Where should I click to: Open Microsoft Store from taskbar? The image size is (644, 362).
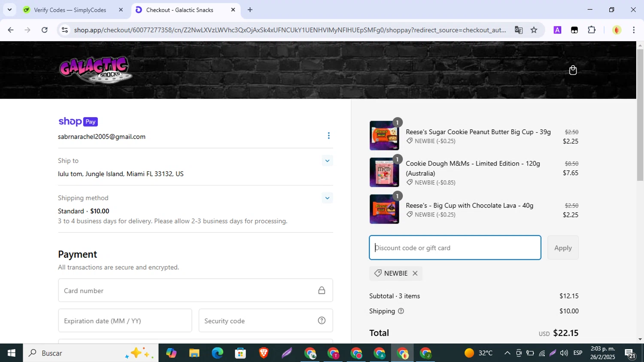[x=240, y=353]
